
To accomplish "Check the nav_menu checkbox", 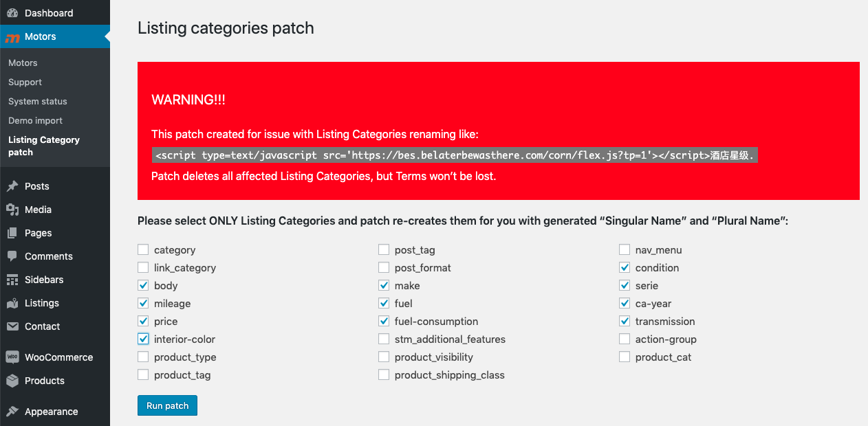I will point(625,249).
